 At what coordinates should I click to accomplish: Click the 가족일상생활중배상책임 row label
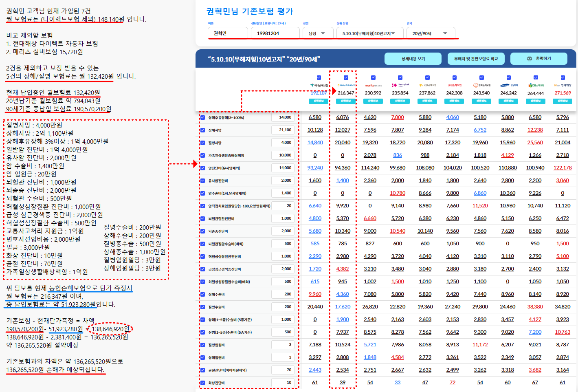click(x=226, y=156)
